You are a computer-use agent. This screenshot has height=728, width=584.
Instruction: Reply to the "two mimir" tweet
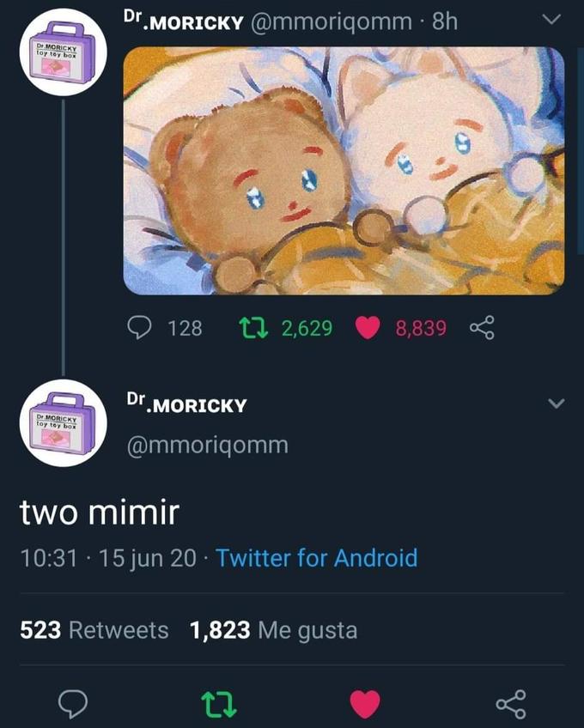coord(74,704)
